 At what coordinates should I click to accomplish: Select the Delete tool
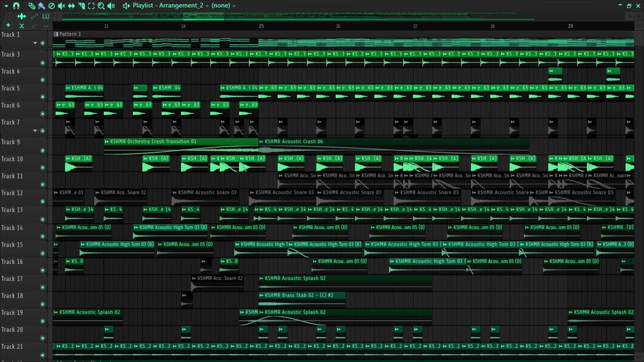click(x=51, y=6)
